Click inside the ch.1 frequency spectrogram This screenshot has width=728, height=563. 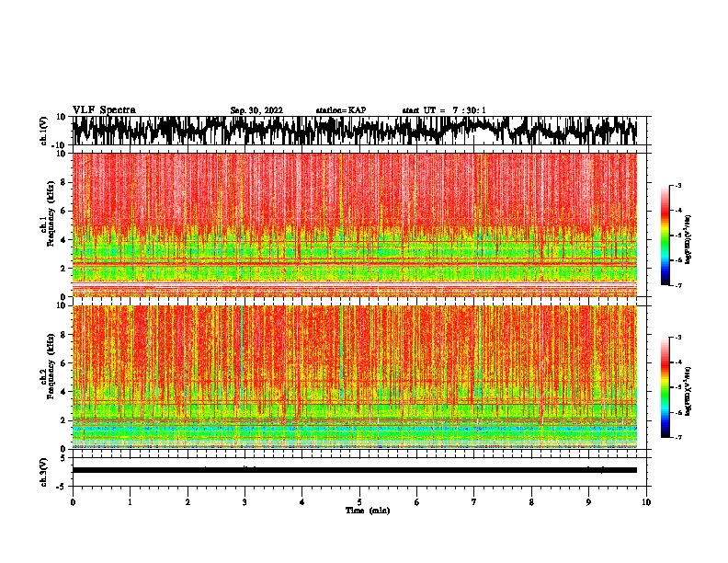355,224
